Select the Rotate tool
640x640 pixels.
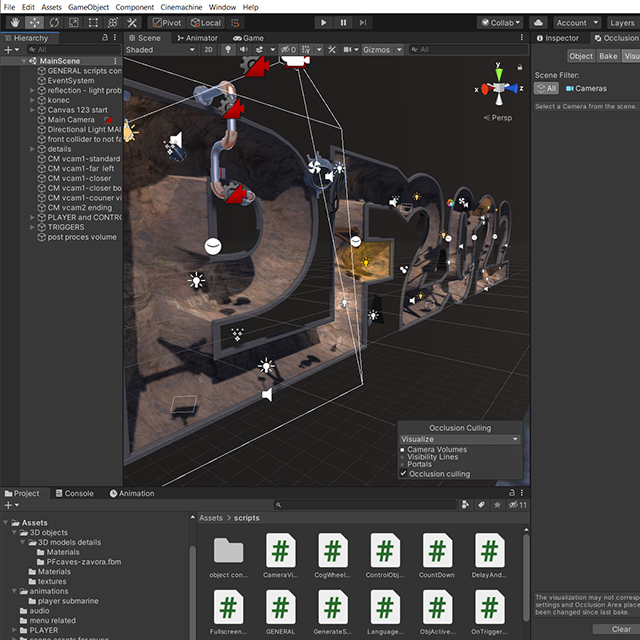pyautogui.click(x=54, y=23)
